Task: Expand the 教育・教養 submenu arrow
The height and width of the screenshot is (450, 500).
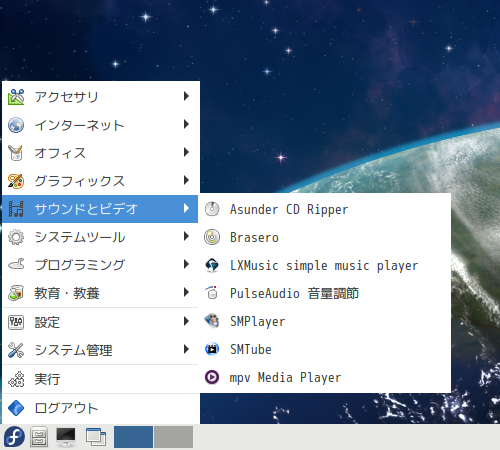Action: tap(186, 292)
